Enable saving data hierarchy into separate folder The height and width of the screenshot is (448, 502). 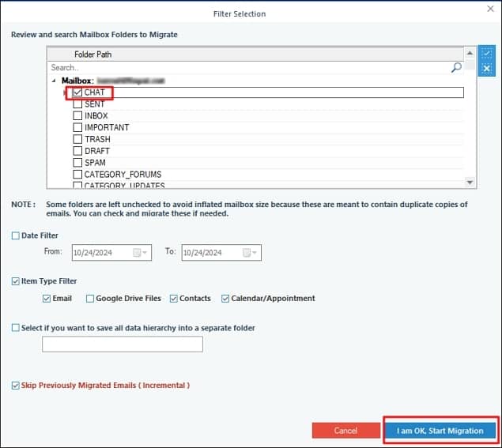click(x=15, y=328)
